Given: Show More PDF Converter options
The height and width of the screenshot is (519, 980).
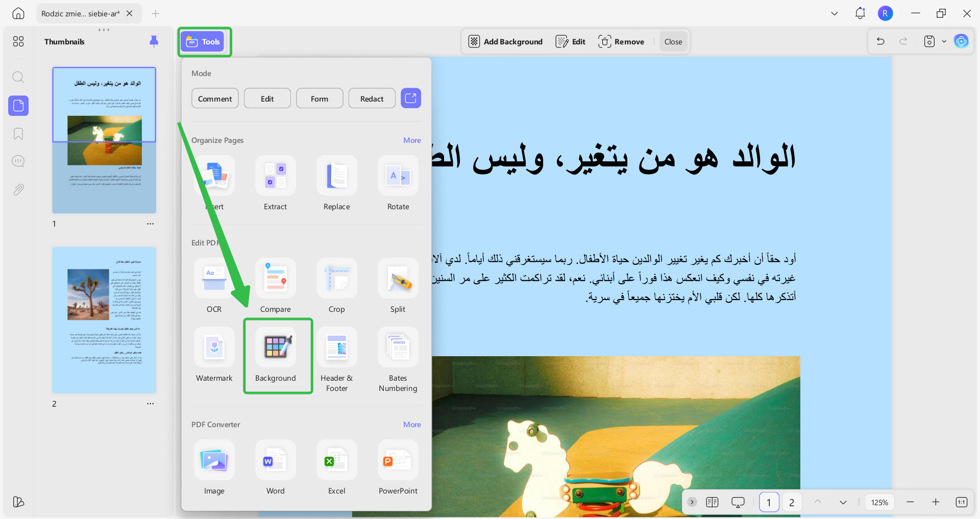Looking at the screenshot, I should pyautogui.click(x=412, y=425).
